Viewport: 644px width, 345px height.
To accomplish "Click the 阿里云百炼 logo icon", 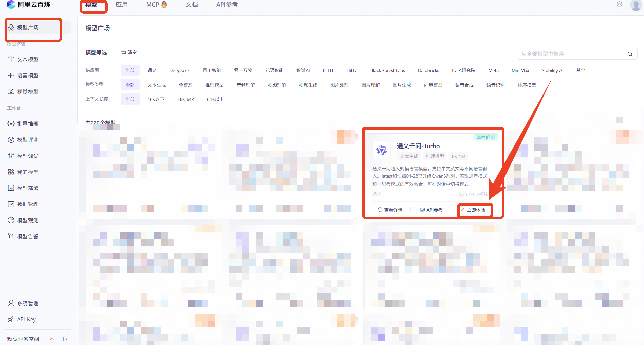I will pos(11,4).
